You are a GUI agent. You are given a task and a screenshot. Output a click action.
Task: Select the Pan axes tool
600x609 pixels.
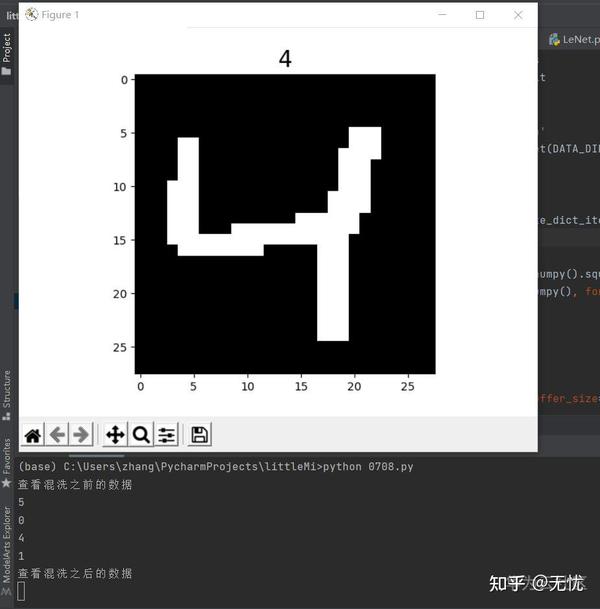(115, 435)
